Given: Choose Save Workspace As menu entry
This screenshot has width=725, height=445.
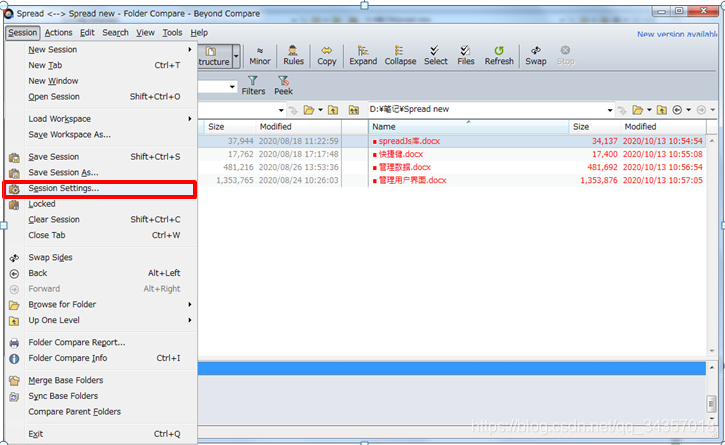Looking at the screenshot, I should click(100, 135).
